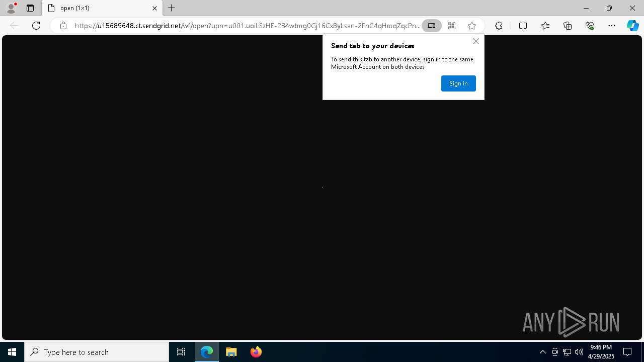This screenshot has height=362, width=644.
Task: Open Collections
Action: 568,26
